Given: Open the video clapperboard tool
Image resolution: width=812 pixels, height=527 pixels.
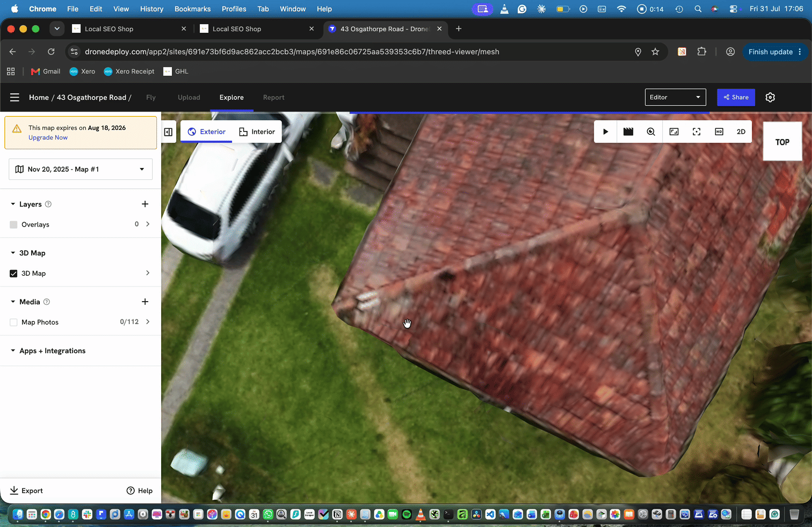Looking at the screenshot, I should click(628, 131).
